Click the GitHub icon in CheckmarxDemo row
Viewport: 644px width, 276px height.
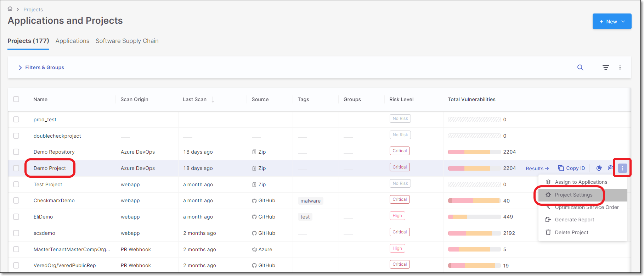coord(254,201)
